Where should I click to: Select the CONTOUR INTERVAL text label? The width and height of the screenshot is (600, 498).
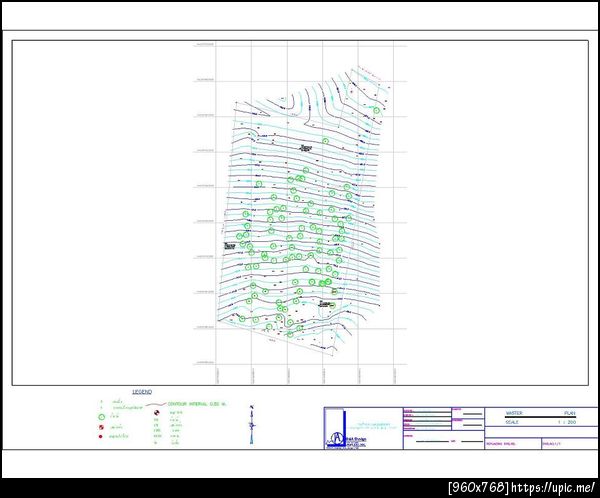(197, 404)
